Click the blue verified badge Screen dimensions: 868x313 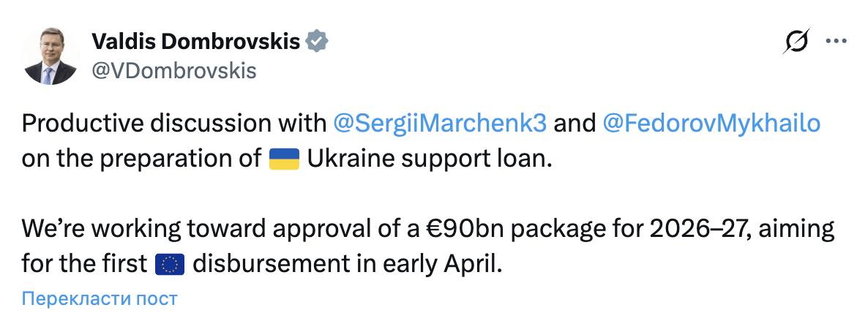point(316,42)
